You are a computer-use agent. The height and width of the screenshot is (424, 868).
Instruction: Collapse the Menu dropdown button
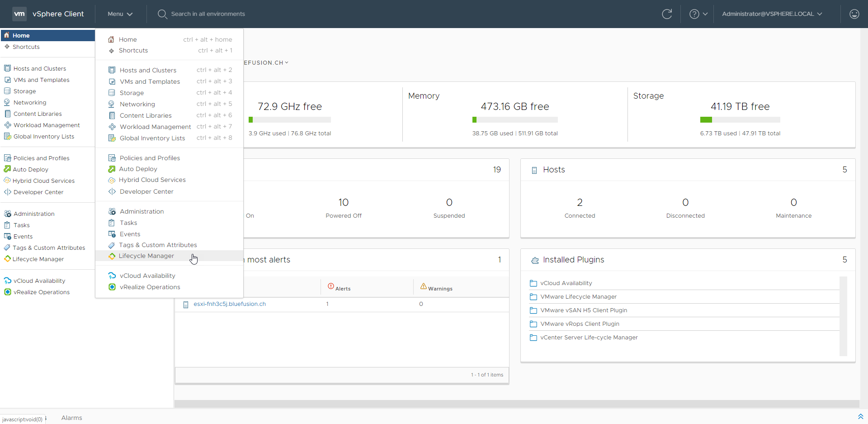coord(120,14)
